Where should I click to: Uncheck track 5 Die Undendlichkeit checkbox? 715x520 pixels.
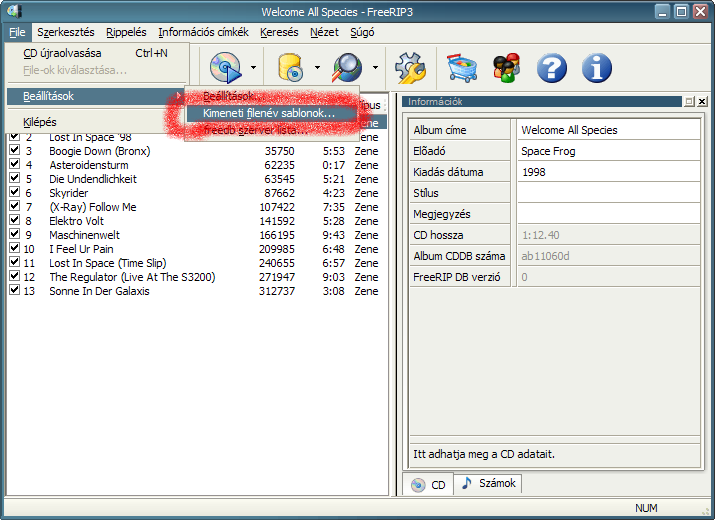click(15, 177)
